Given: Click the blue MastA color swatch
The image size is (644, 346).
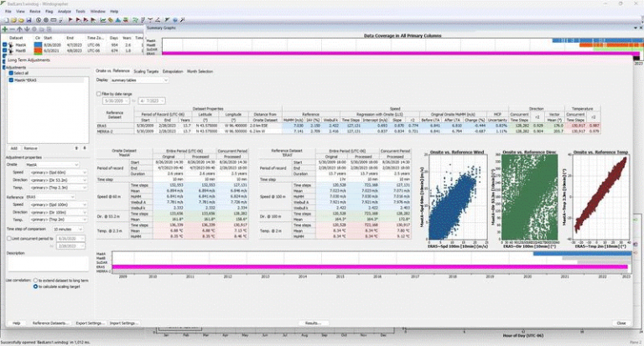Looking at the screenshot, I should [36, 43].
